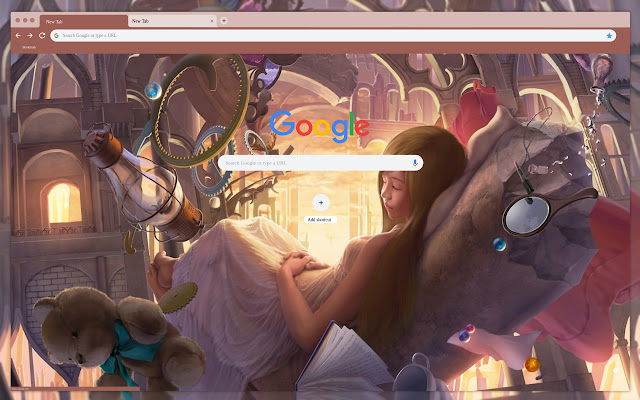The image size is (640, 400).
Task: Click the Google logo
Action: coord(320,127)
